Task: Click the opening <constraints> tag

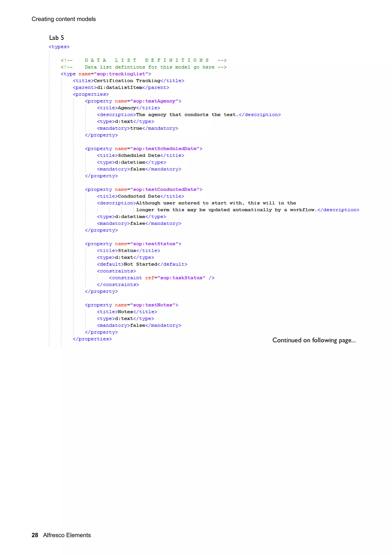Action: [x=116, y=271]
